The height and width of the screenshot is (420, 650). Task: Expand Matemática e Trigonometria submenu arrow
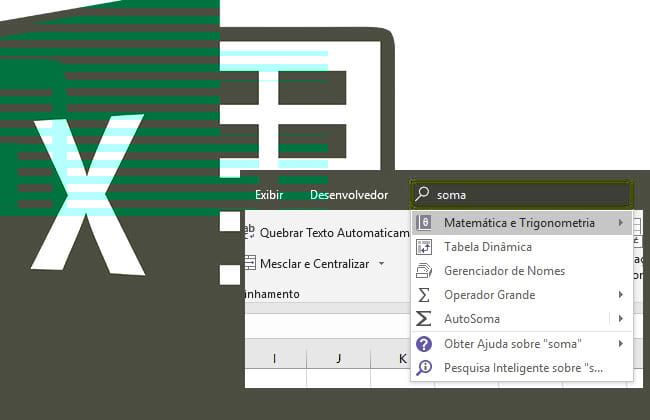621,223
